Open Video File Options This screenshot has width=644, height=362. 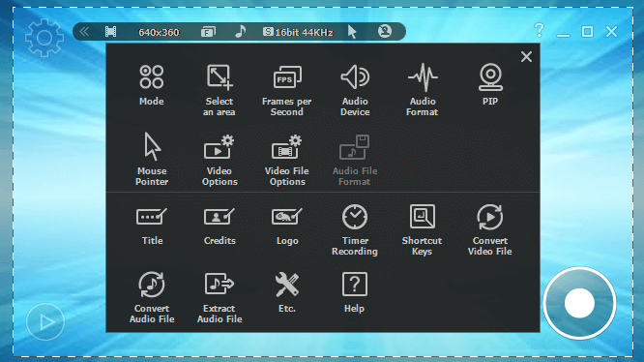coord(286,161)
